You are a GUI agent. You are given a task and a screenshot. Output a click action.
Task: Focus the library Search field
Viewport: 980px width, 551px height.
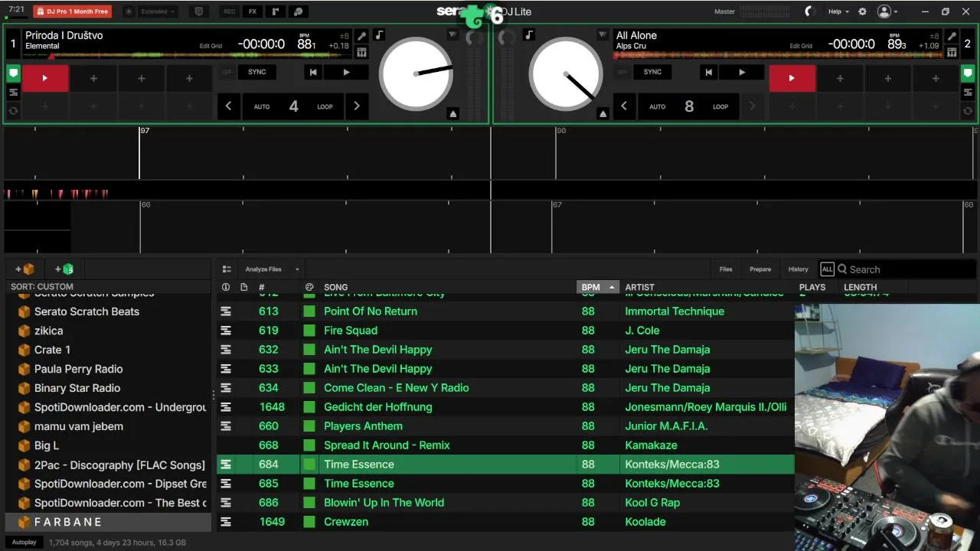click(906, 269)
